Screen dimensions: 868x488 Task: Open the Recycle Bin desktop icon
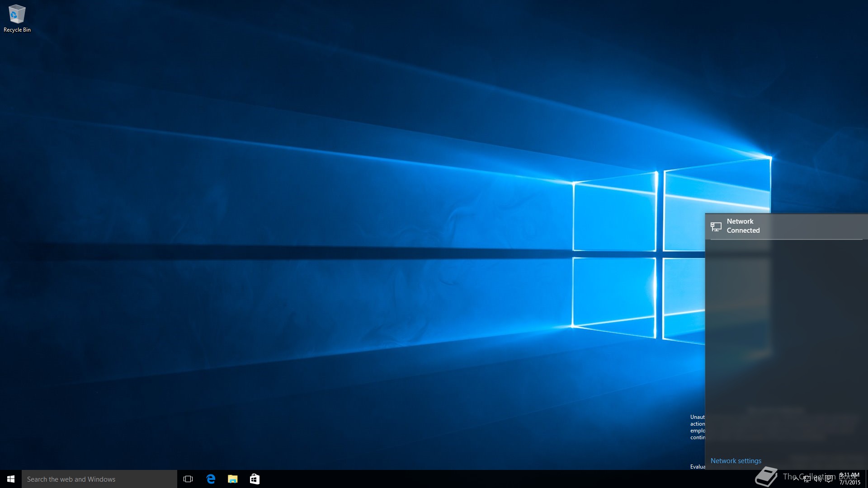pyautogui.click(x=17, y=19)
